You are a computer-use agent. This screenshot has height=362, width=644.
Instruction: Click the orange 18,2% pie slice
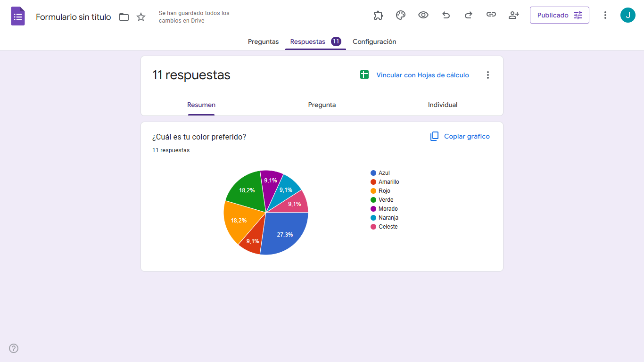tap(239, 219)
